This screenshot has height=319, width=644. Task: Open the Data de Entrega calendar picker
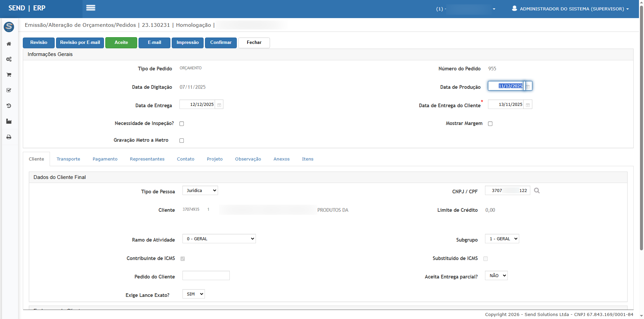(219, 105)
